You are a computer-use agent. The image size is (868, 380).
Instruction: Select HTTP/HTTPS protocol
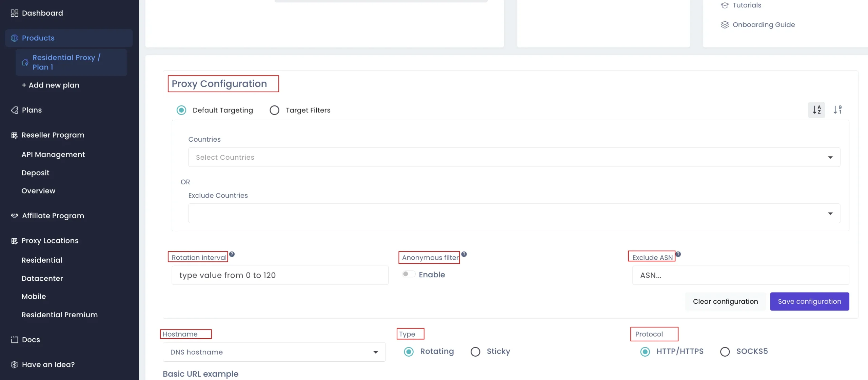pos(645,352)
